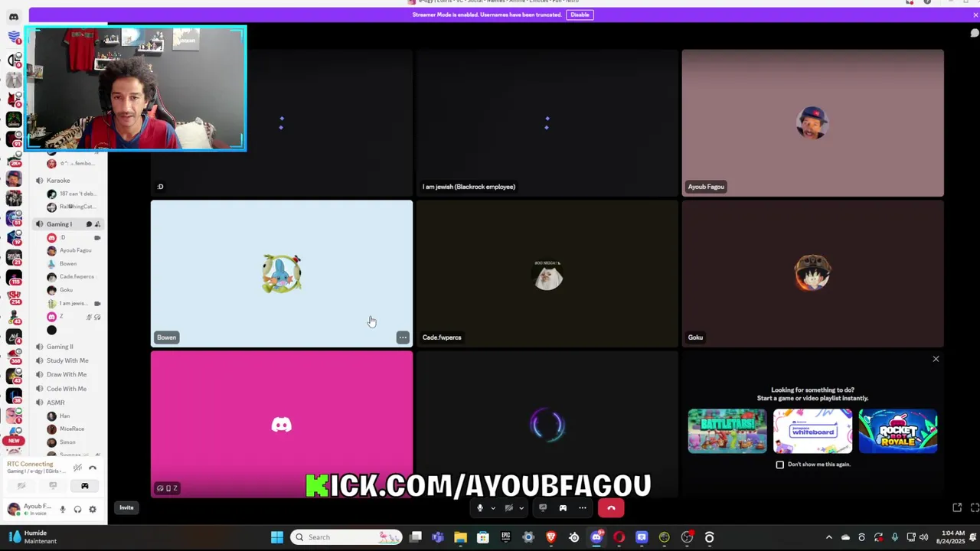Join Draw With Me channel
980x551 pixels.
point(67,374)
